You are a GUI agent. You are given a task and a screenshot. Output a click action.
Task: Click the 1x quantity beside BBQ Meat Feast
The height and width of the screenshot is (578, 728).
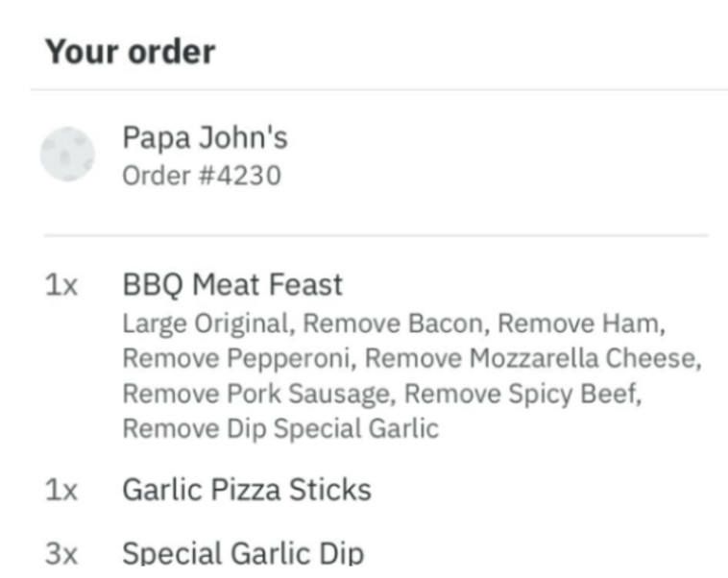coord(61,285)
